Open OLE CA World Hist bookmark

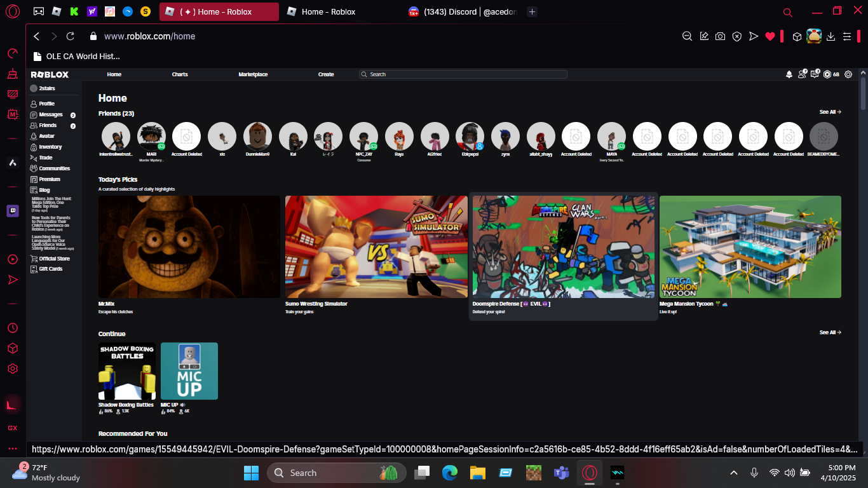click(77, 56)
